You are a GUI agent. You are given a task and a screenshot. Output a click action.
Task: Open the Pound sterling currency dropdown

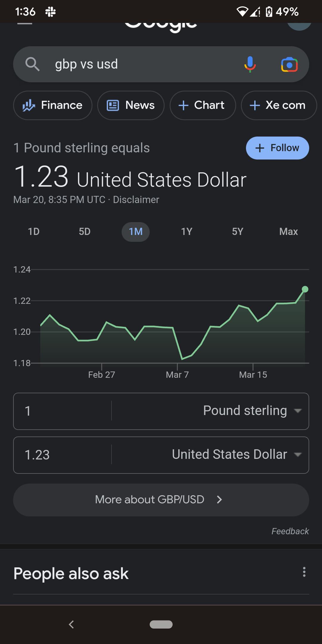(252, 411)
